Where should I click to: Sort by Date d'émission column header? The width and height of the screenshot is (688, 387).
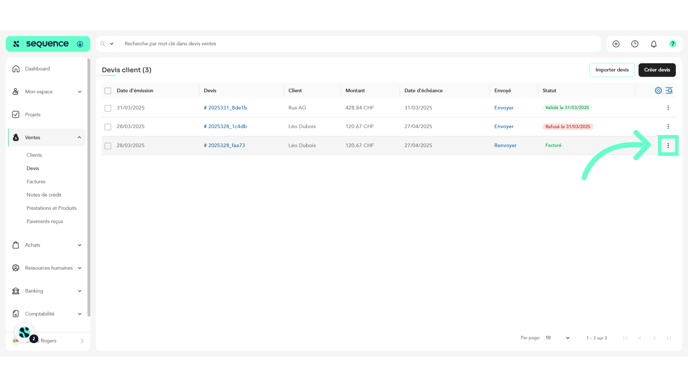[x=135, y=90]
